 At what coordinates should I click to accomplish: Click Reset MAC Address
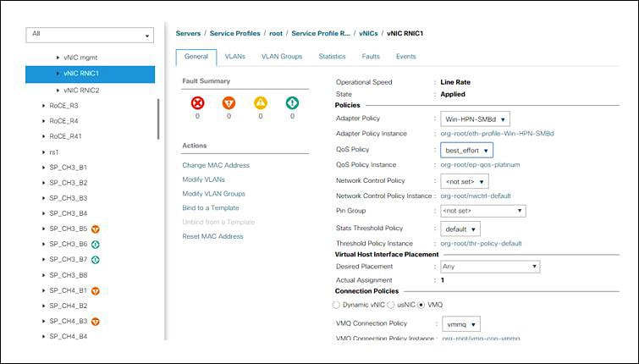212,236
